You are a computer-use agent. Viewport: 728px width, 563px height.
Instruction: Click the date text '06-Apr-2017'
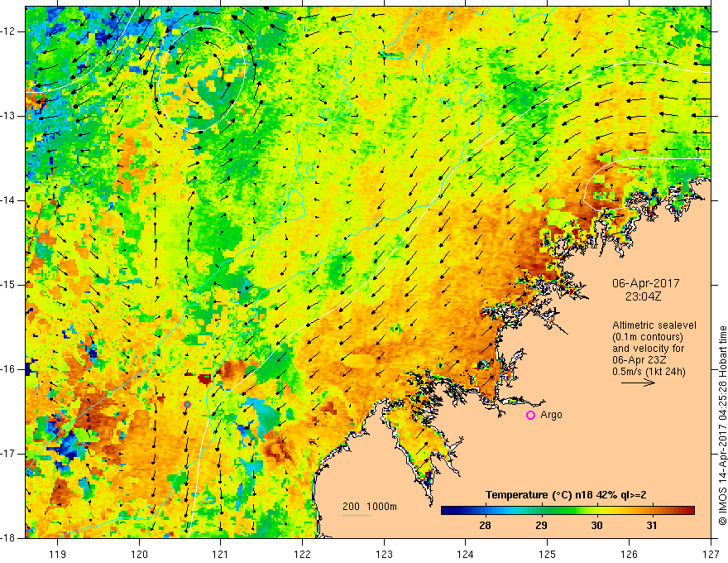646,283
